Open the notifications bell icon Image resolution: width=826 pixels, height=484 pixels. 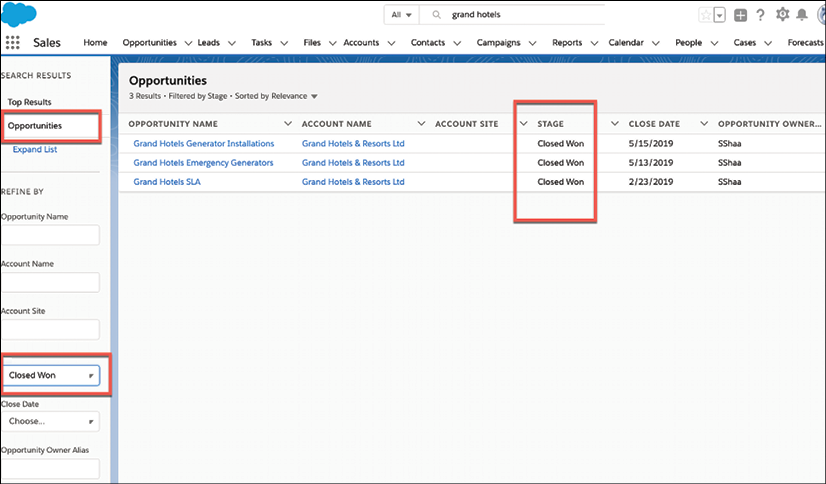tap(802, 15)
